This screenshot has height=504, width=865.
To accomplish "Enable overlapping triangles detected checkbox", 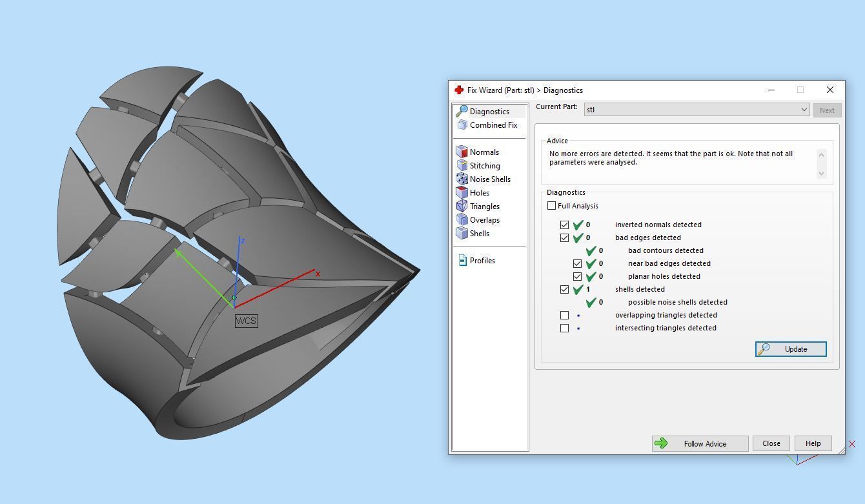I will pyautogui.click(x=564, y=315).
